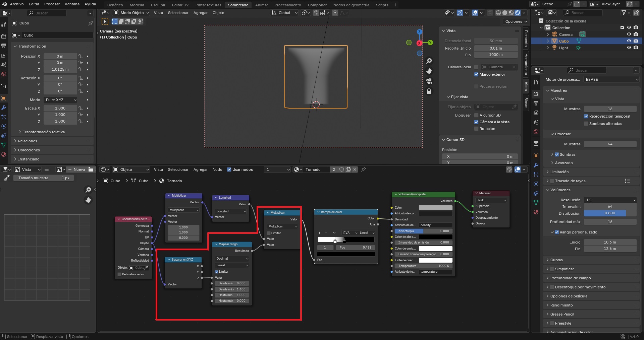Click the Color swatch in Volumen Principista
The height and width of the screenshot is (340, 644).
coord(435,208)
